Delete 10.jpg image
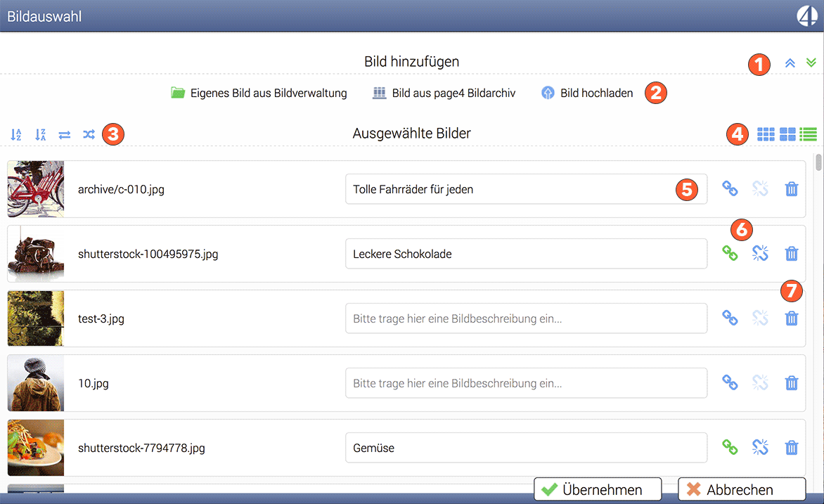This screenshot has height=504, width=824. tap(792, 382)
